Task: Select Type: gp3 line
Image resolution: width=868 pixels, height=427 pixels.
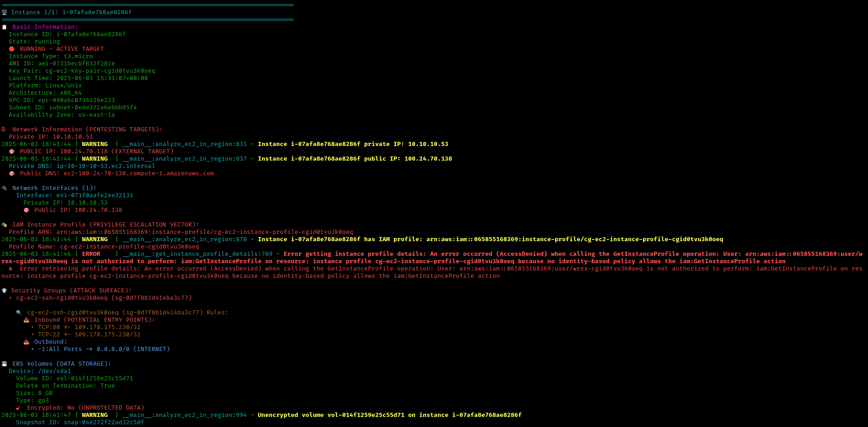Action: click(33, 400)
